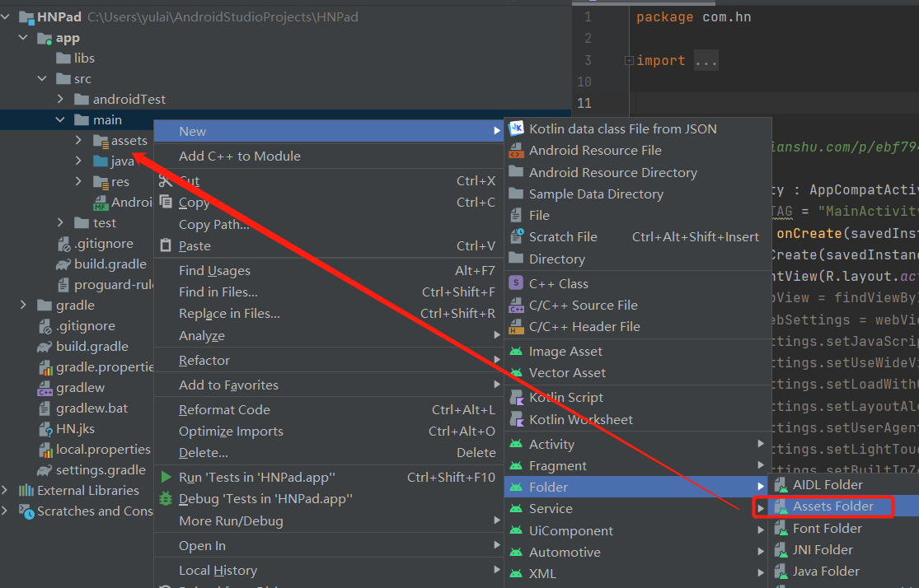Click the C/C++ Header File icon
The height and width of the screenshot is (588, 919).
pos(516,327)
